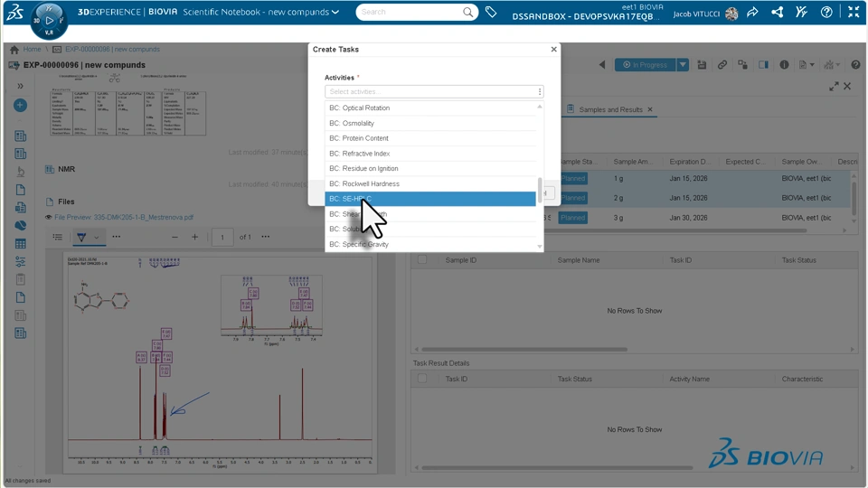Click the blue add plus button in sidebar
The image size is (868, 488).
[21, 105]
